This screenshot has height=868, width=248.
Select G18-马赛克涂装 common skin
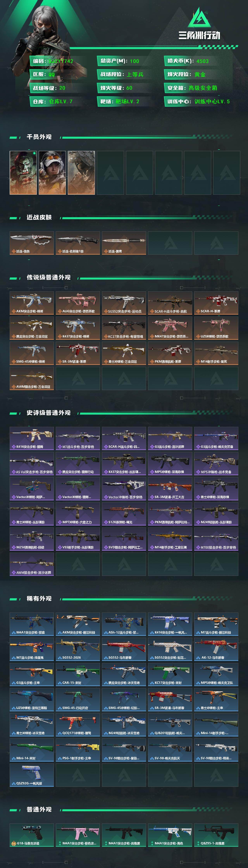click(32, 835)
